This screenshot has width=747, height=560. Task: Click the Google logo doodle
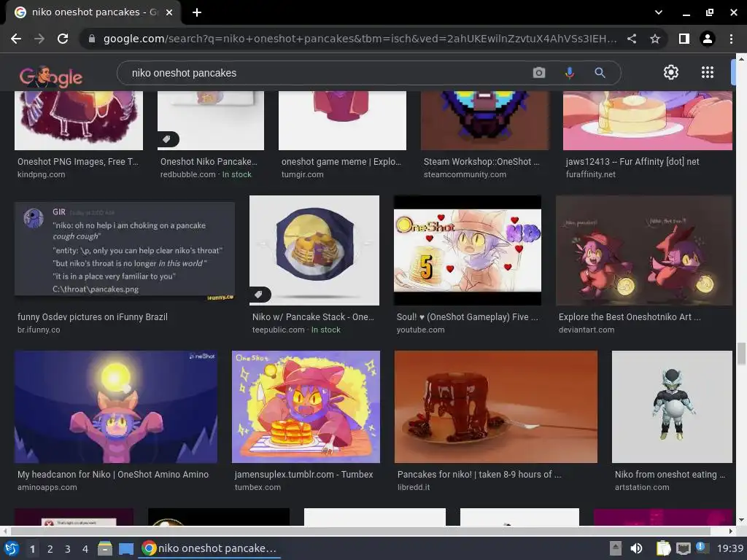(51, 76)
